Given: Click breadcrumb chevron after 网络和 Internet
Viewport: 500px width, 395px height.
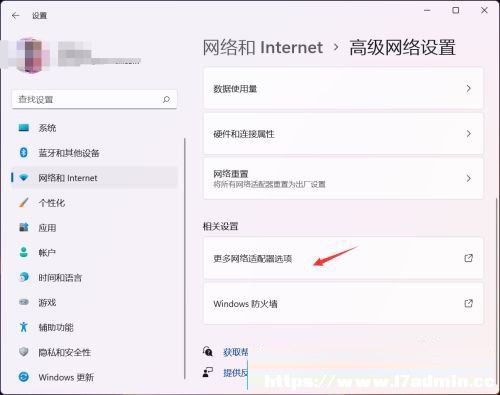Looking at the screenshot, I should coord(336,48).
